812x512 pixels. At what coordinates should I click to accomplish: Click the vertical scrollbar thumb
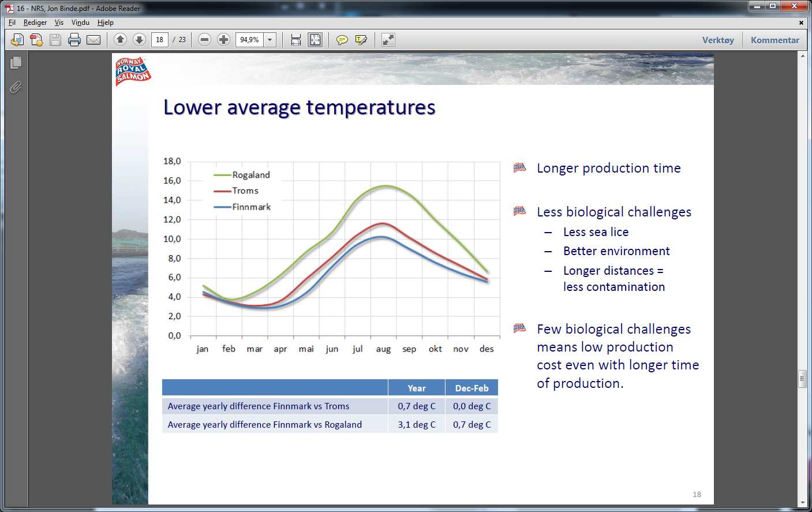802,379
